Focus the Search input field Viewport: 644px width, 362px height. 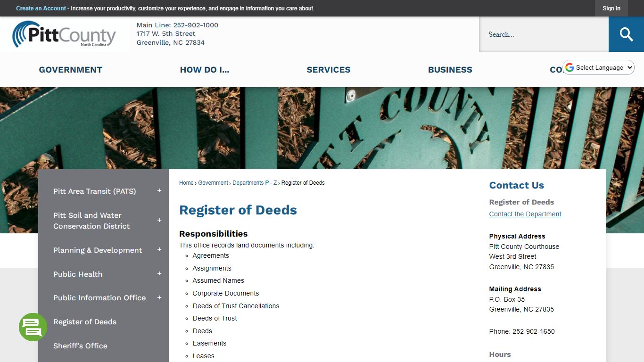coord(544,34)
